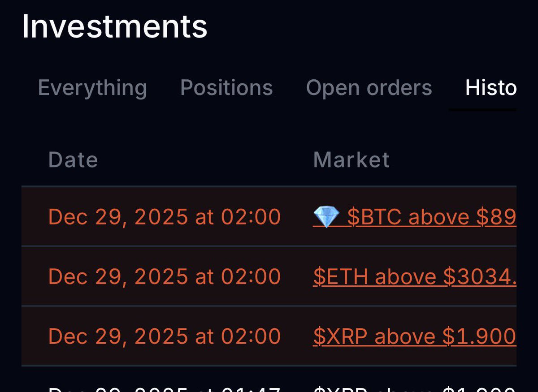Screen dimensions: 538x392
Task: Select the third Dec 29 at 02:00 date cell
Action: click(x=165, y=336)
